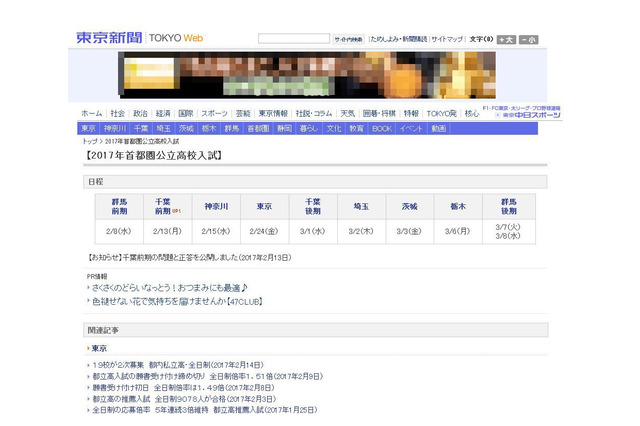Open 千葉前期 in the schedule table
This screenshot has height=426, width=640.
point(163,206)
